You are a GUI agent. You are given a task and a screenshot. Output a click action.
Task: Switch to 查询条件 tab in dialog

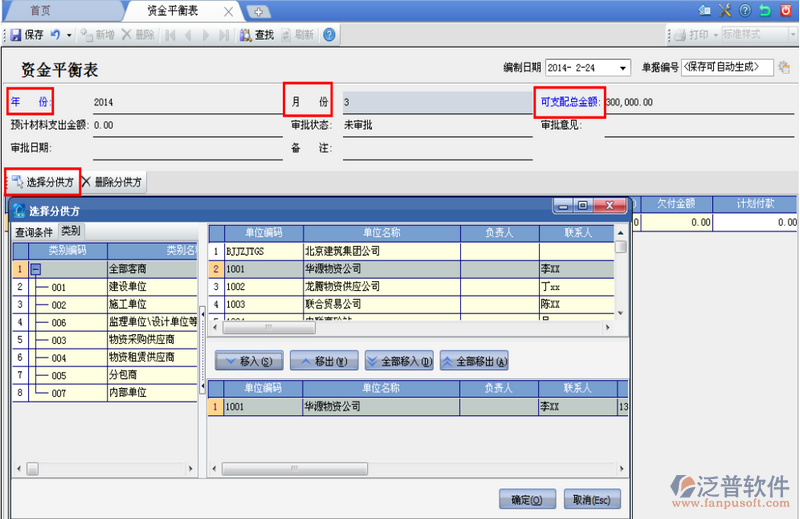pos(34,232)
